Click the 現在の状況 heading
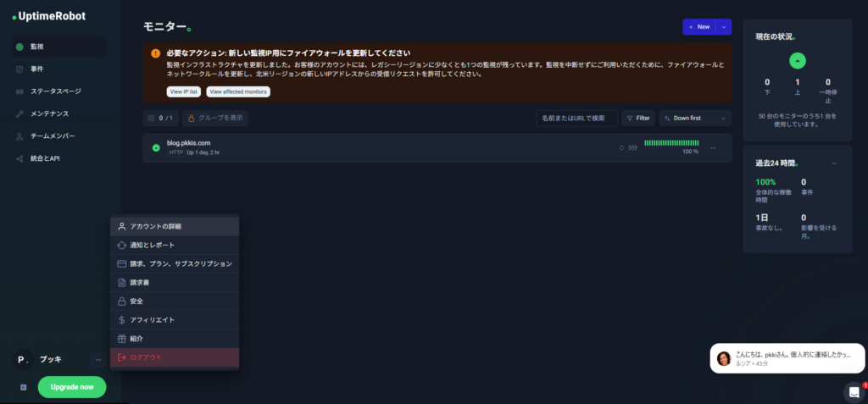Image resolution: width=868 pixels, height=404 pixels. tap(776, 36)
